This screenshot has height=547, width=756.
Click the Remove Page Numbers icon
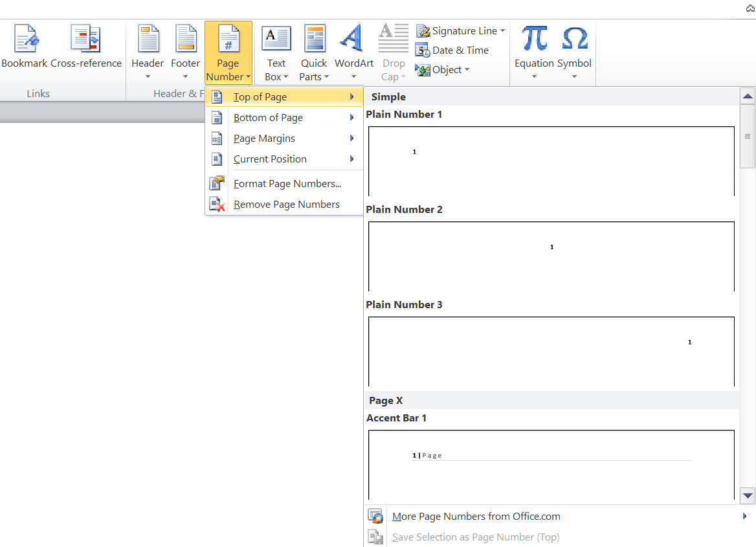(x=217, y=205)
